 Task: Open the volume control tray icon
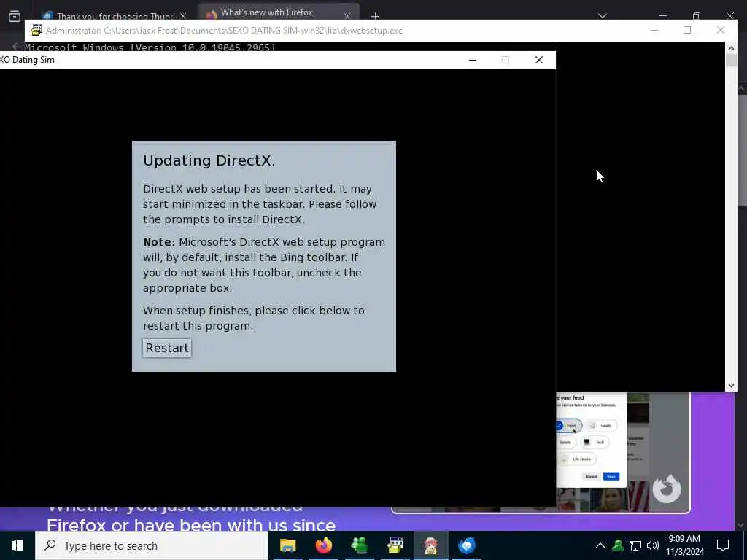coord(653,545)
